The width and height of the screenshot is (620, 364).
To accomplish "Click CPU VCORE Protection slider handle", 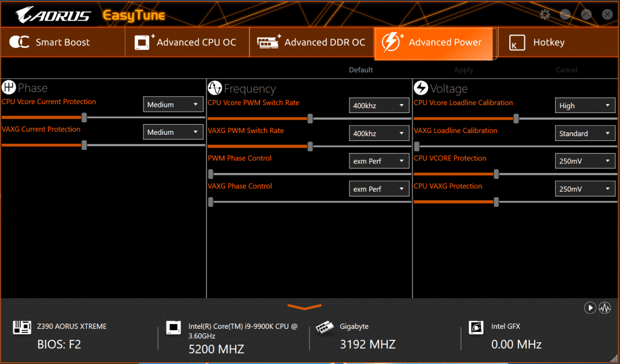I will point(496,174).
